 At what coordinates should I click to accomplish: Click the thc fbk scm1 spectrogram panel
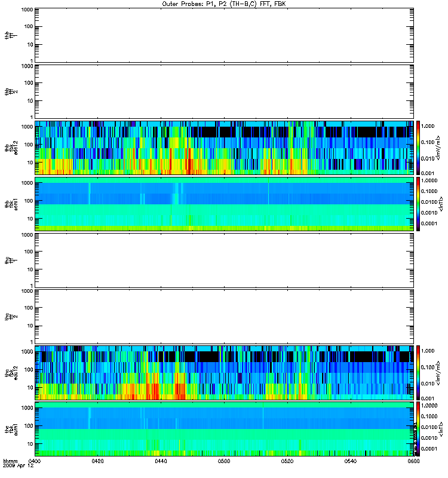(224, 429)
